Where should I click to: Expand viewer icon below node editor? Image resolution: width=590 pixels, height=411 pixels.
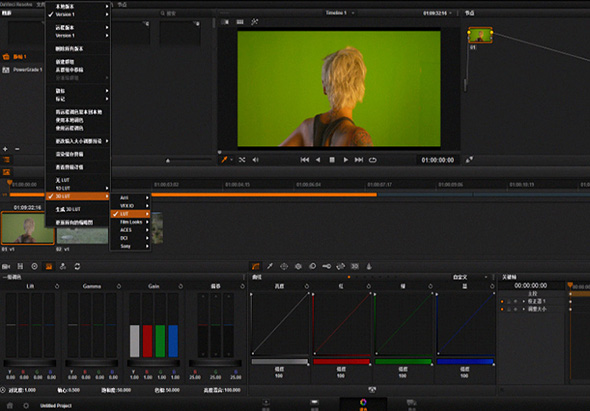(469, 160)
